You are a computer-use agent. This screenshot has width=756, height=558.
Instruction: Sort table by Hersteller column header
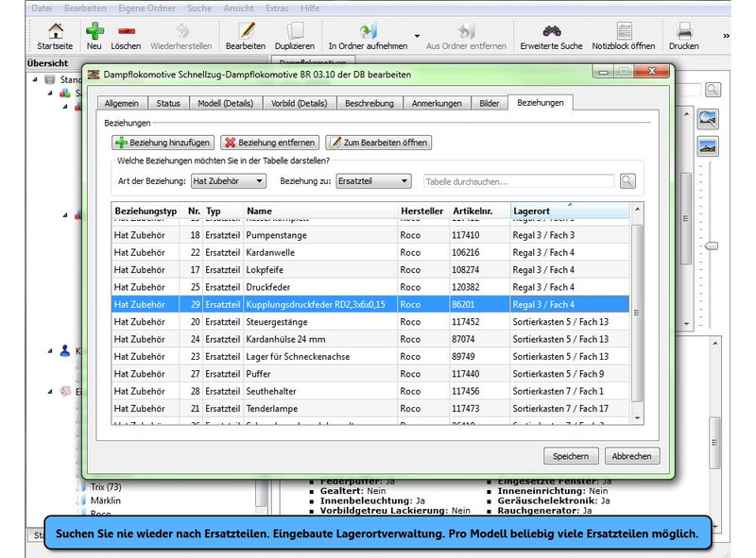pos(422,211)
